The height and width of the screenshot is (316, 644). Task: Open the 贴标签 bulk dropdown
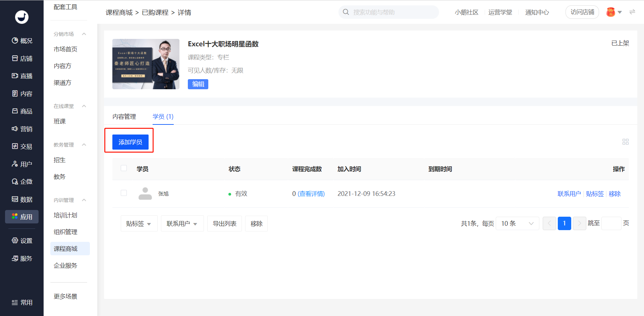139,223
